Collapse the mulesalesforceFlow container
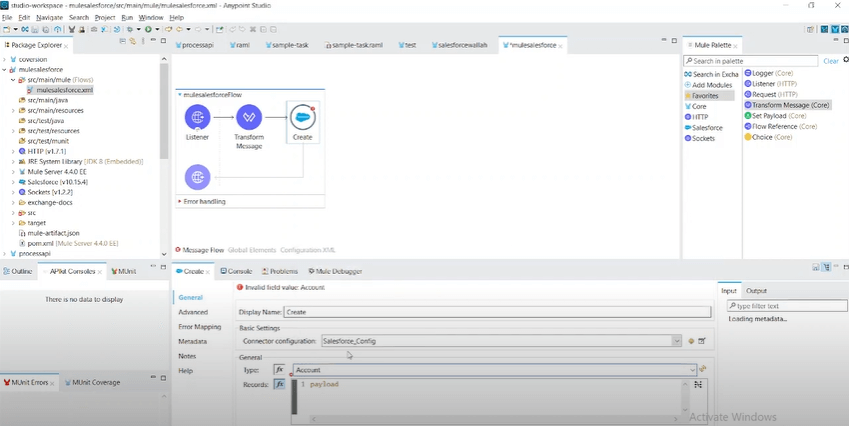Screen dimensions: 849x426 coord(179,94)
